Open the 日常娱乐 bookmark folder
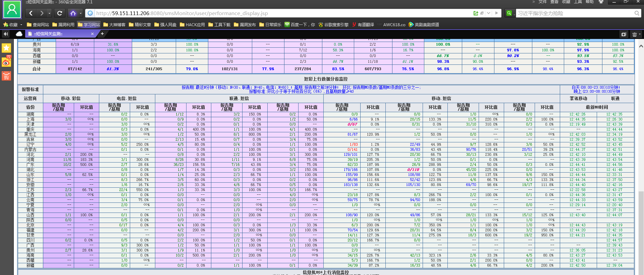The image size is (644, 275). pyautogui.click(x=270, y=25)
